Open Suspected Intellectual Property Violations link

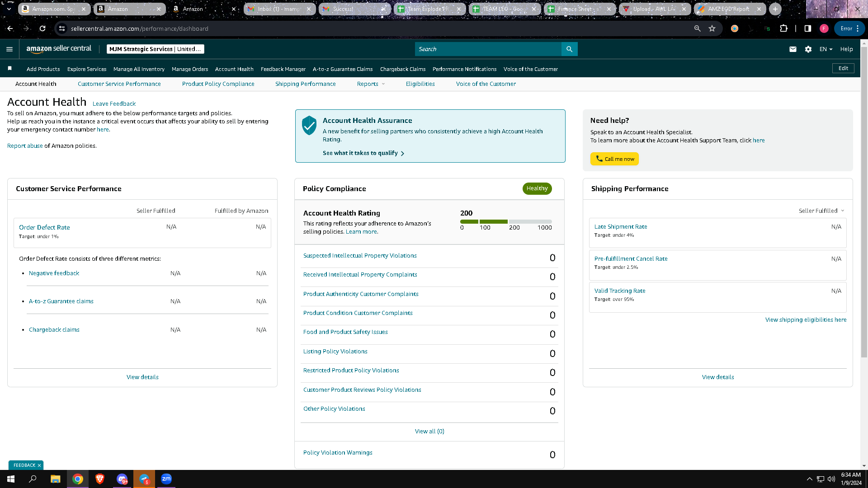coord(360,256)
